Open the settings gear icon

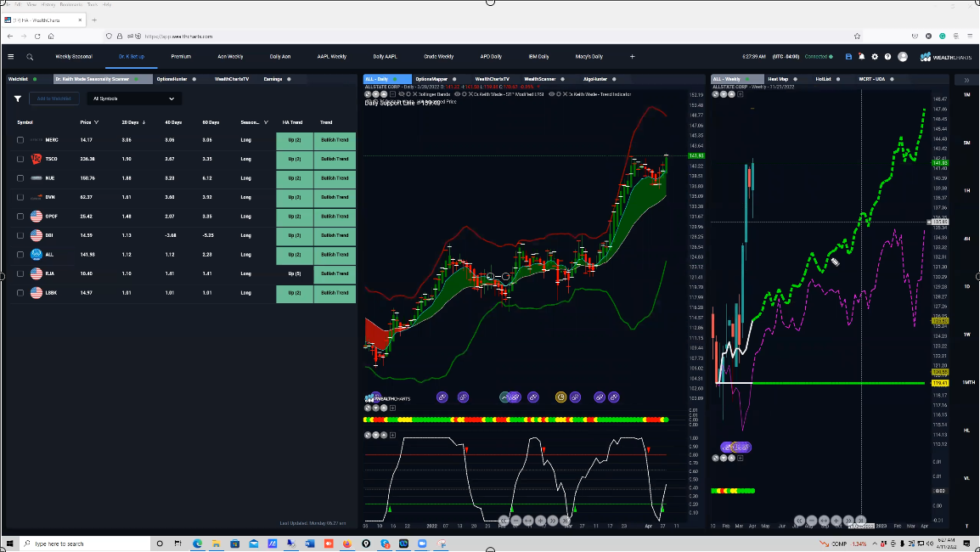875,56
